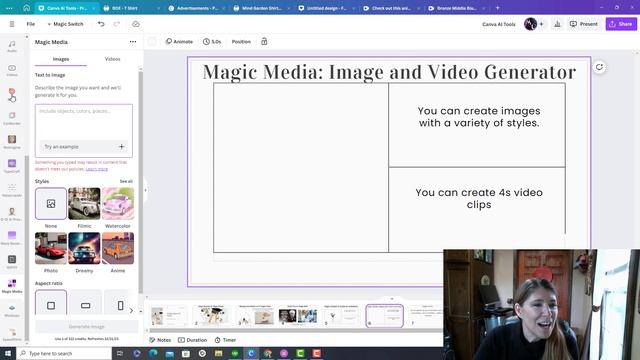Open the Audio panel in the sidebar
The width and height of the screenshot is (640, 360).
12,46
